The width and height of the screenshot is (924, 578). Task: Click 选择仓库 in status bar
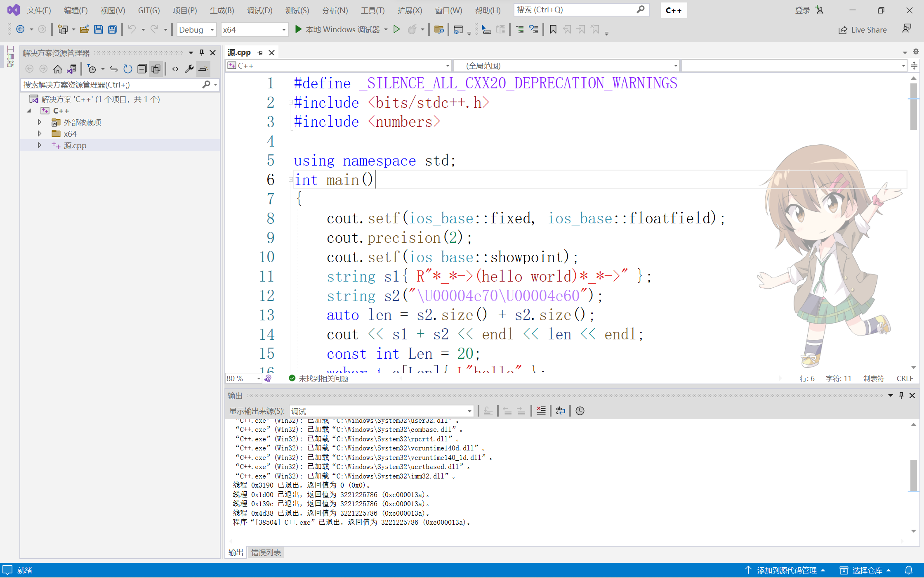(865, 570)
